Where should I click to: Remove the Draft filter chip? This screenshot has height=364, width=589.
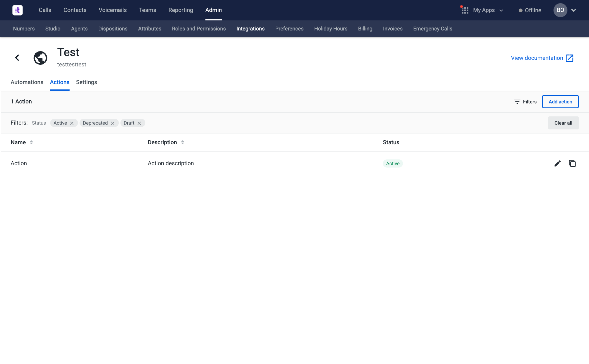pos(139,123)
